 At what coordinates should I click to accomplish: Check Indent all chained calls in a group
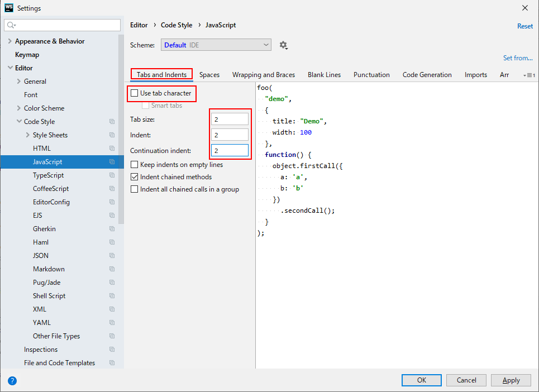135,189
